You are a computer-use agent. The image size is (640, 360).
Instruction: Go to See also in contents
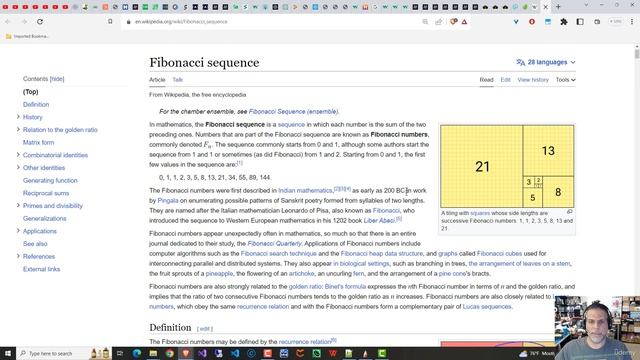(x=35, y=244)
